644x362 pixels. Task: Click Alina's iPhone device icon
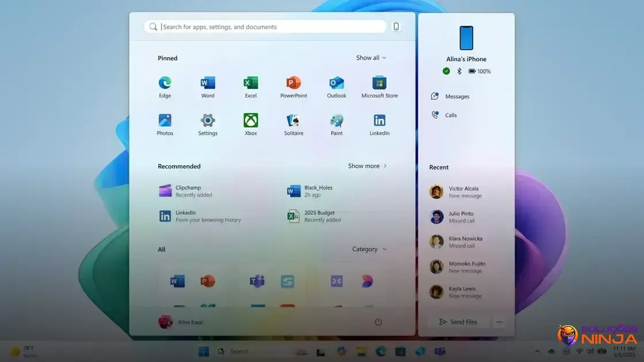[466, 38]
